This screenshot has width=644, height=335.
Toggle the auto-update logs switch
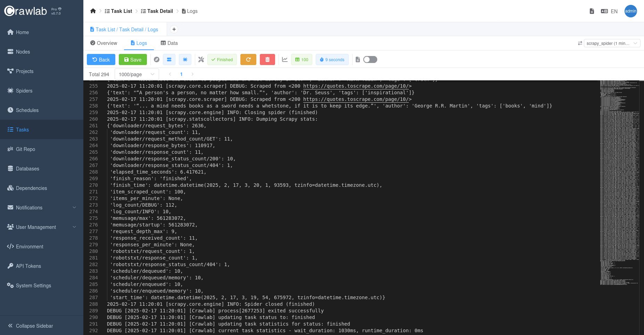coord(370,59)
